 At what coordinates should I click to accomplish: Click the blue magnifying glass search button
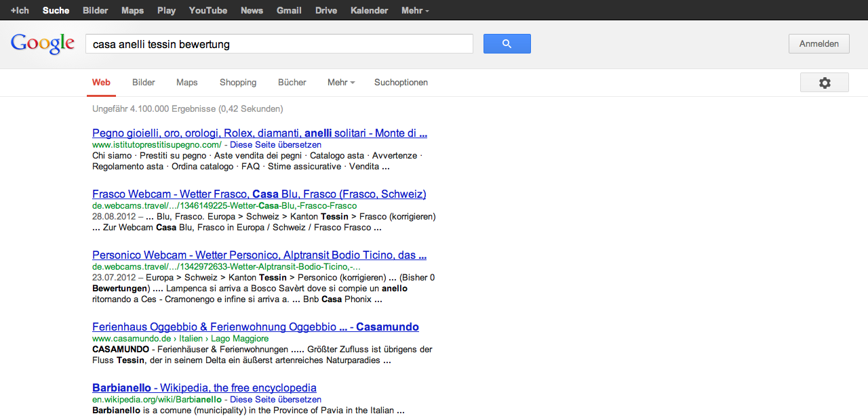(507, 44)
